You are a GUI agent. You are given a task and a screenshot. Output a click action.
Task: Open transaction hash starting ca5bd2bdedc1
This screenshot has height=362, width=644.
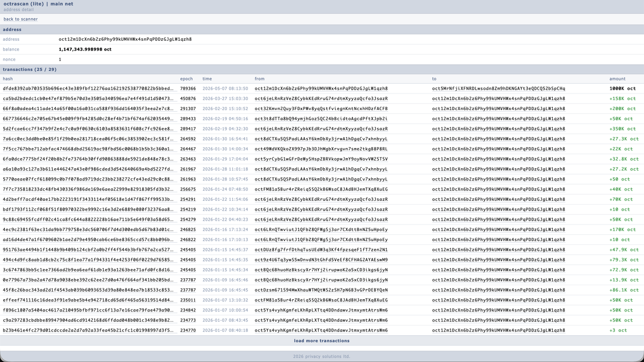(89, 98)
